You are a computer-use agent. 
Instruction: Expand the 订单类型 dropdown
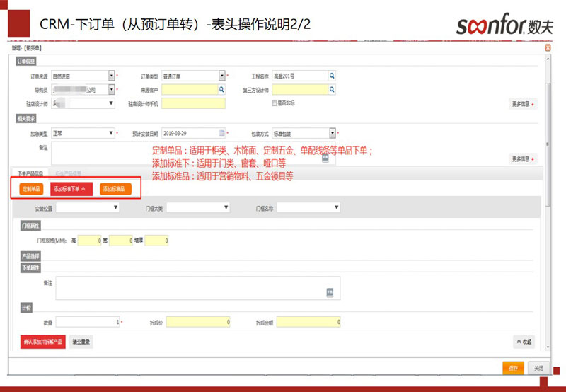[x=221, y=76]
